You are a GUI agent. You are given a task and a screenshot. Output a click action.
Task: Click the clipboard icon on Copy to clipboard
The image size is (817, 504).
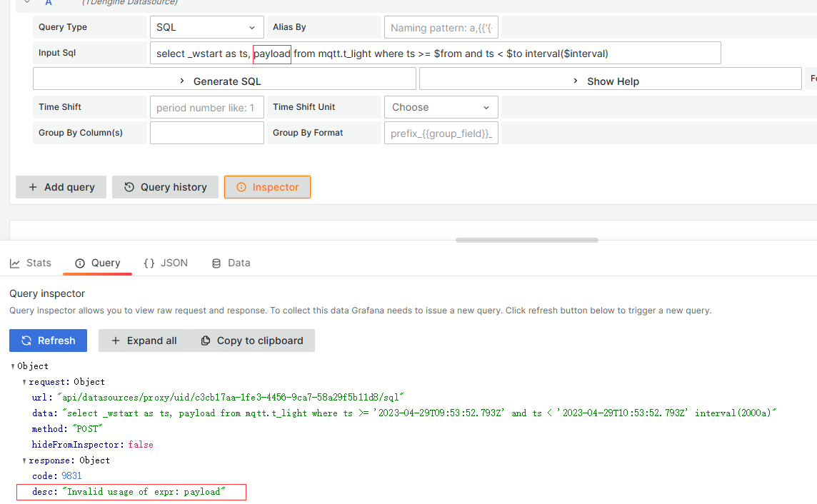click(x=204, y=341)
